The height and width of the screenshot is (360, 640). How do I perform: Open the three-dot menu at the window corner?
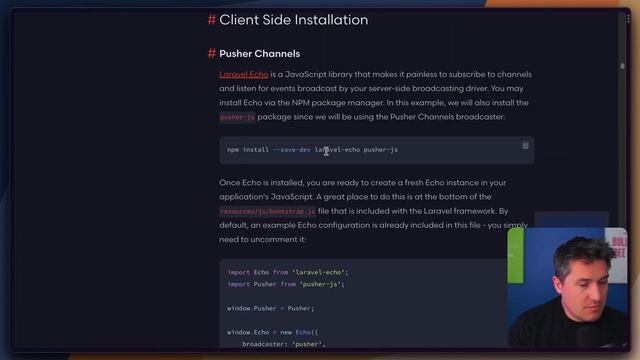(x=628, y=19)
